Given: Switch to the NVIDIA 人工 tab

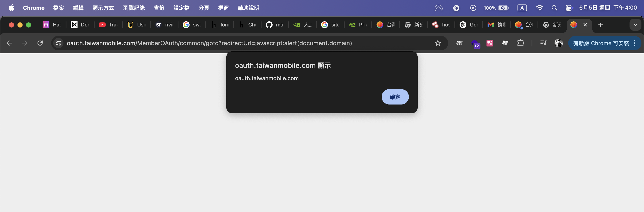Looking at the screenshot, I should point(302,25).
